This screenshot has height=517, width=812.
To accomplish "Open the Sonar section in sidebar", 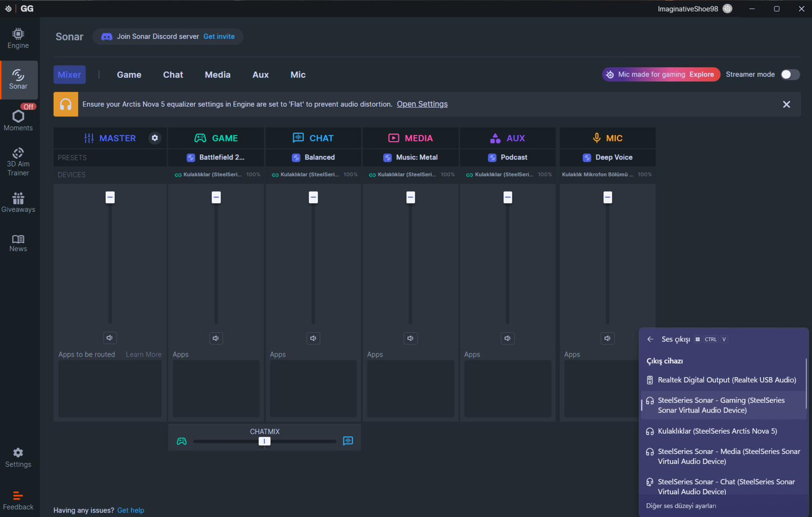I will [18, 79].
